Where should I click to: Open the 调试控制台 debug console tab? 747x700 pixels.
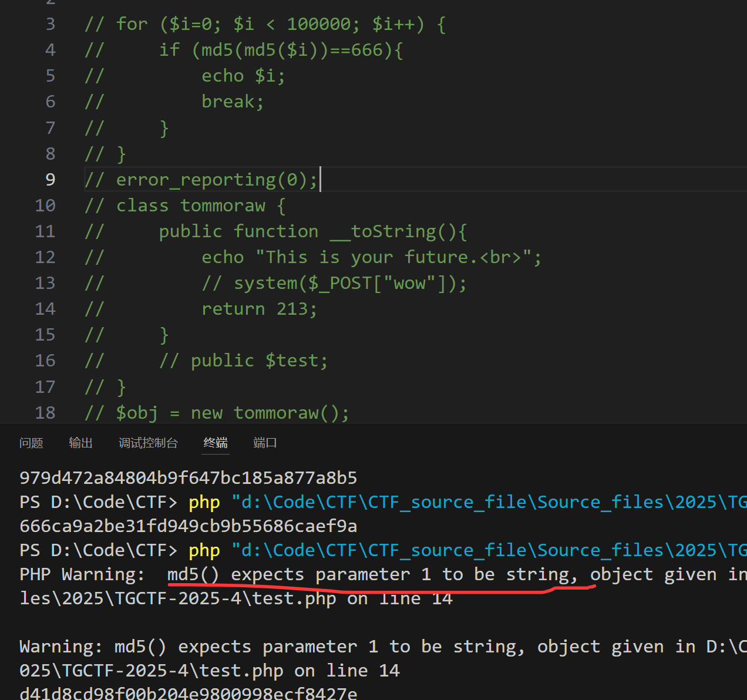(x=148, y=443)
